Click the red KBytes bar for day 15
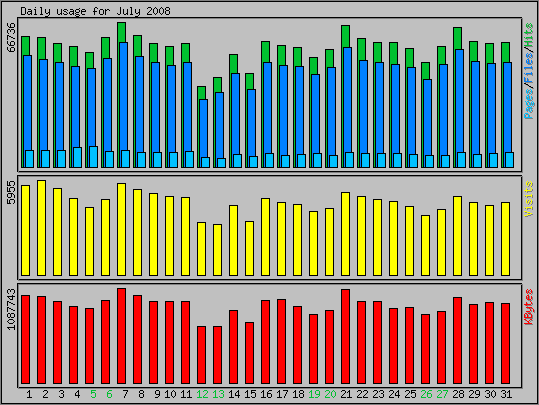This screenshot has width=539, height=405. [250, 353]
